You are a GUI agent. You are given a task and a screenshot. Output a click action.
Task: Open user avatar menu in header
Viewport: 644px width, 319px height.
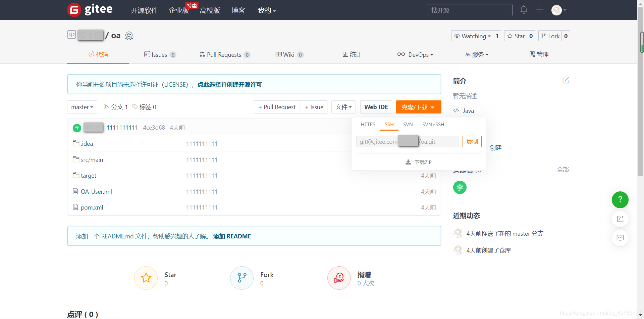pyautogui.click(x=559, y=10)
